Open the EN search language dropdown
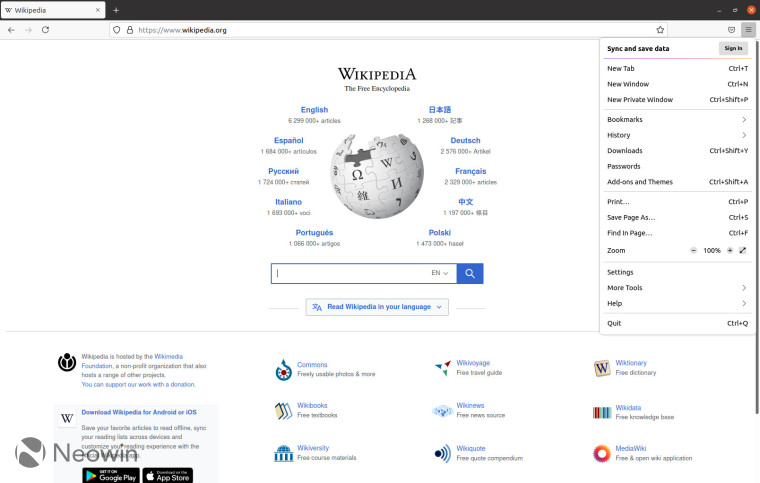Image resolution: width=760 pixels, height=483 pixels. (440, 273)
